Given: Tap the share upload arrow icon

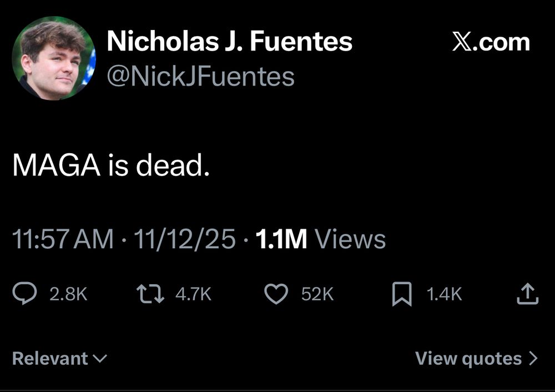Looking at the screenshot, I should [x=527, y=294].
